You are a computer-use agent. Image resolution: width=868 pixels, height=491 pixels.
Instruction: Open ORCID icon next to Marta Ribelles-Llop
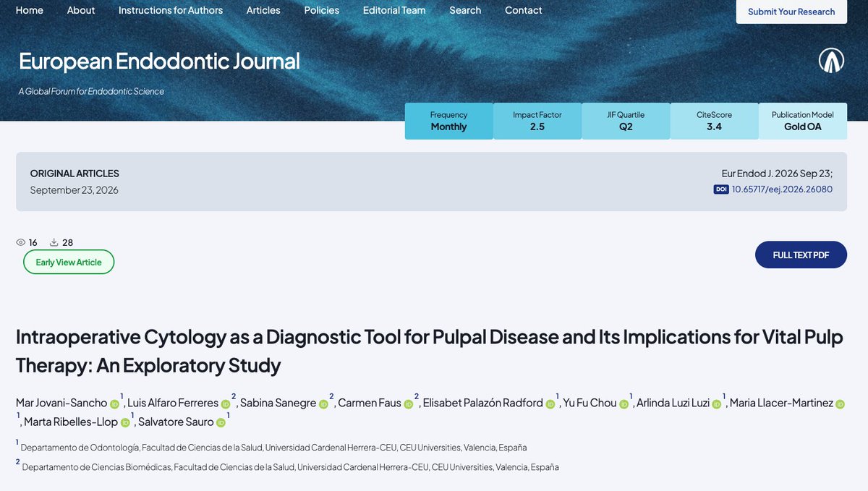click(x=125, y=423)
